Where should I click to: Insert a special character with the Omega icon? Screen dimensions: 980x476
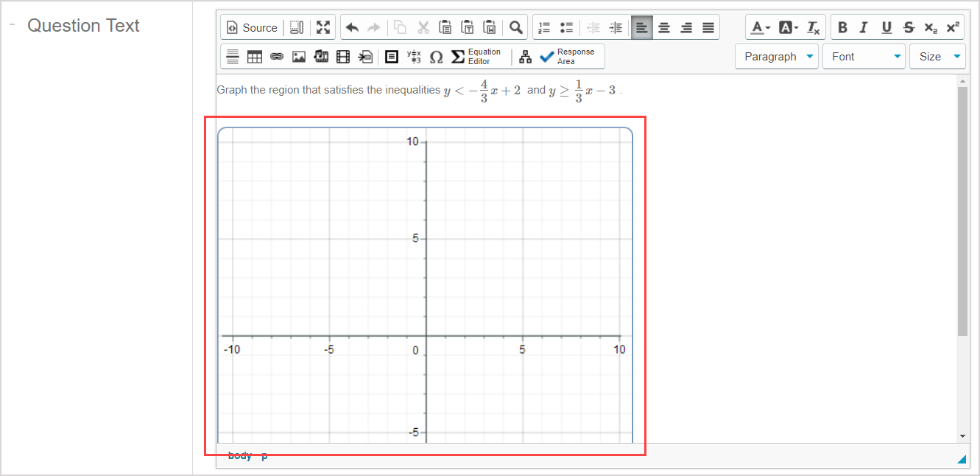436,56
